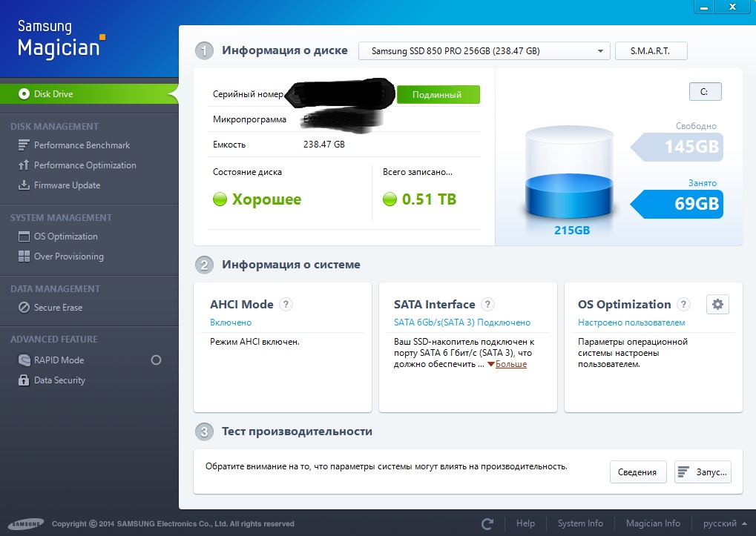Click the Сведения button

coord(638,472)
